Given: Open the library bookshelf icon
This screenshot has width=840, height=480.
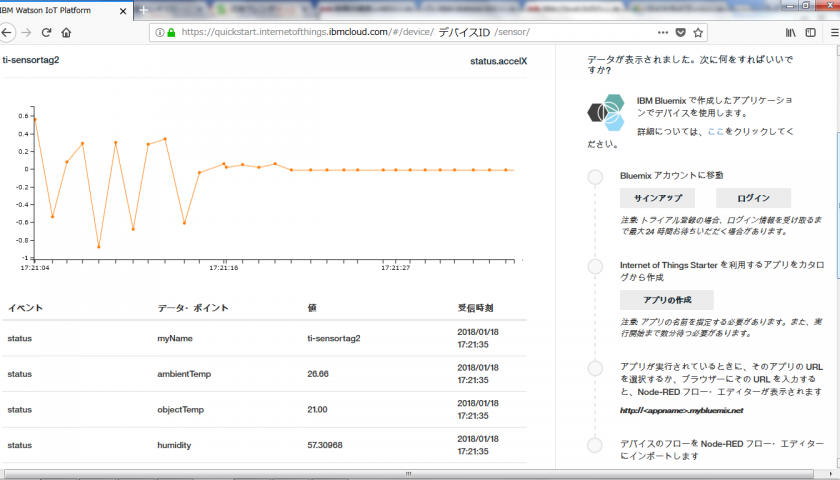Looking at the screenshot, I should point(790,32).
